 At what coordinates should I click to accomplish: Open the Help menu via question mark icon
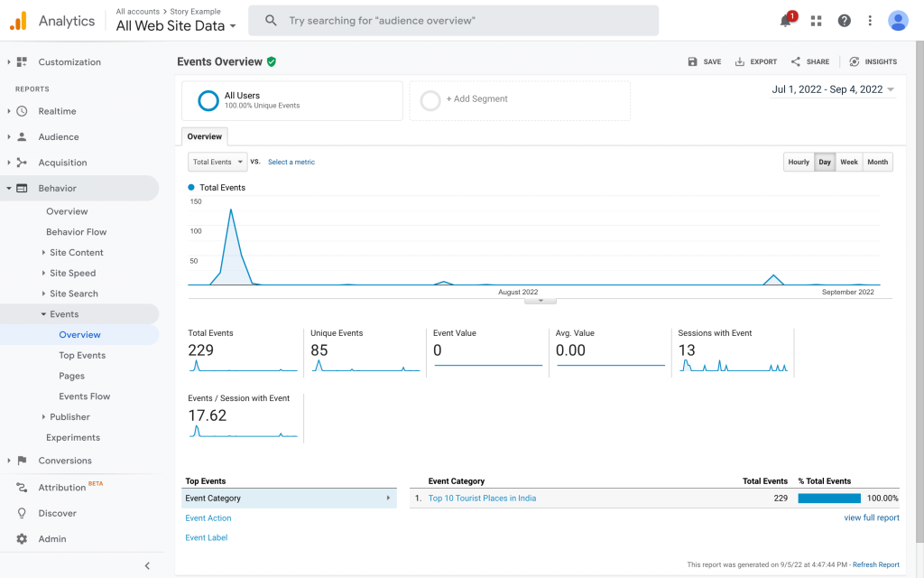(x=843, y=20)
